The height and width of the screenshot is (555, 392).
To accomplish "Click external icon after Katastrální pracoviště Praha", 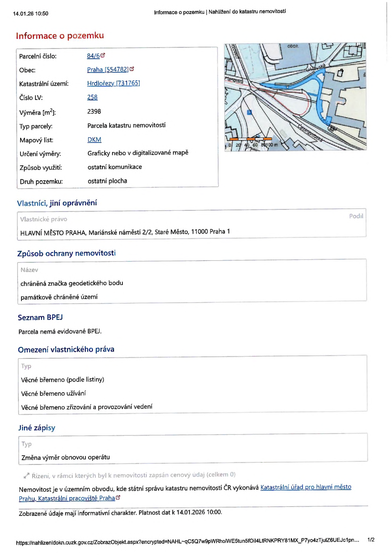I will (x=118, y=497).
